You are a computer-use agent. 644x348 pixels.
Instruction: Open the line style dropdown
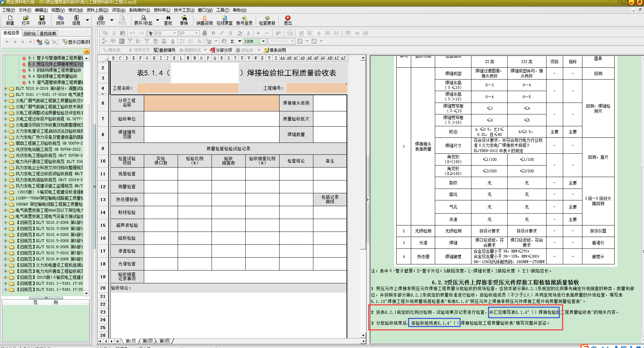292,41
